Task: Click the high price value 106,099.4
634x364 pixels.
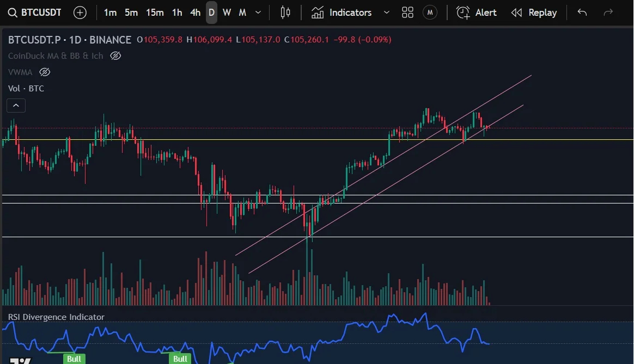Action: [212, 40]
